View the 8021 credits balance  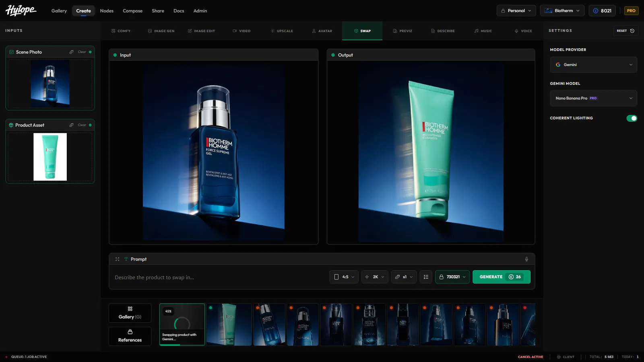[x=602, y=11]
